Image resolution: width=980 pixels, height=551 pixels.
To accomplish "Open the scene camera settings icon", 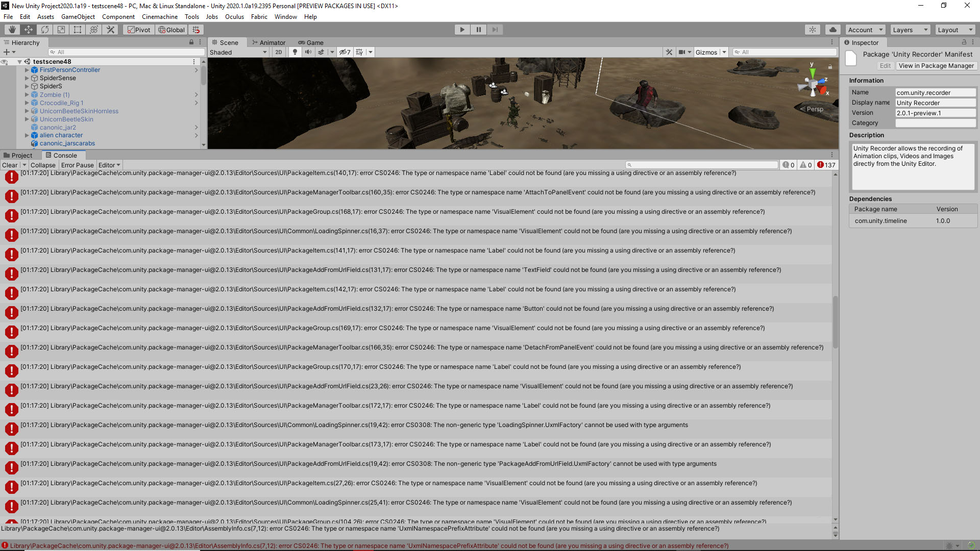I will click(682, 52).
